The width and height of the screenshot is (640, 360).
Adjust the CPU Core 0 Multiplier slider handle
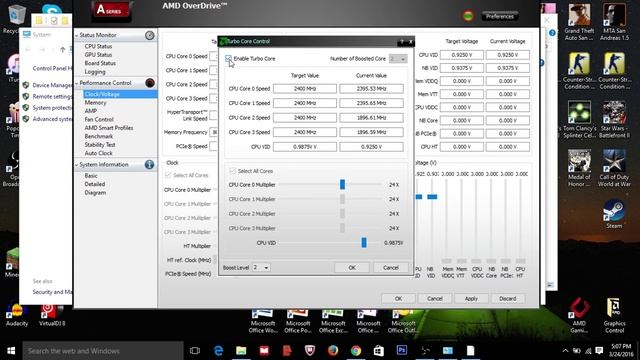pyautogui.click(x=342, y=184)
